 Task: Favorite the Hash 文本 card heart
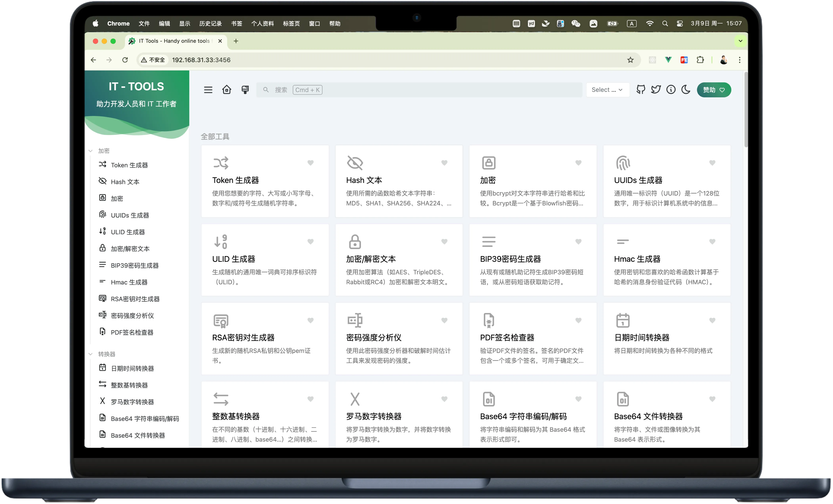[x=444, y=163]
